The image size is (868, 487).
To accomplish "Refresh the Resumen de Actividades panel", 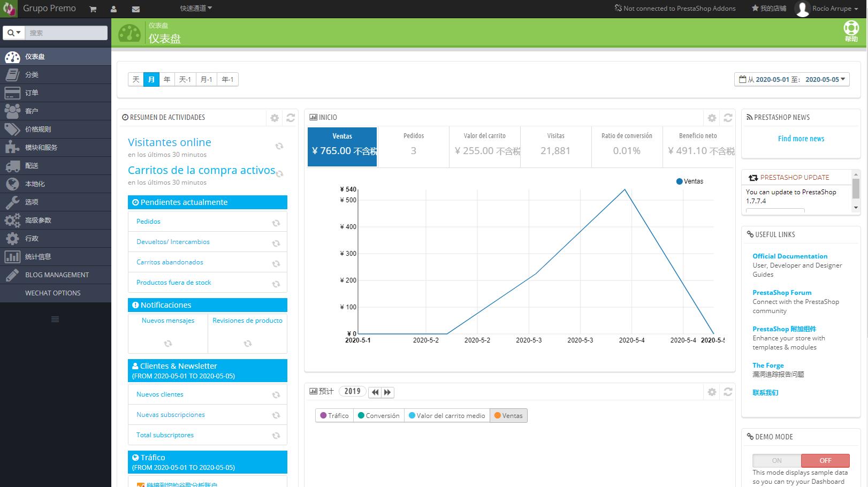I will [x=291, y=118].
